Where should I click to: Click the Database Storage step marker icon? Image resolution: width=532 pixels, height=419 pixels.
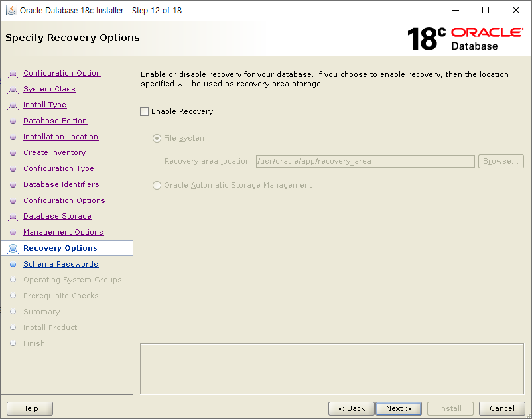(x=13, y=217)
